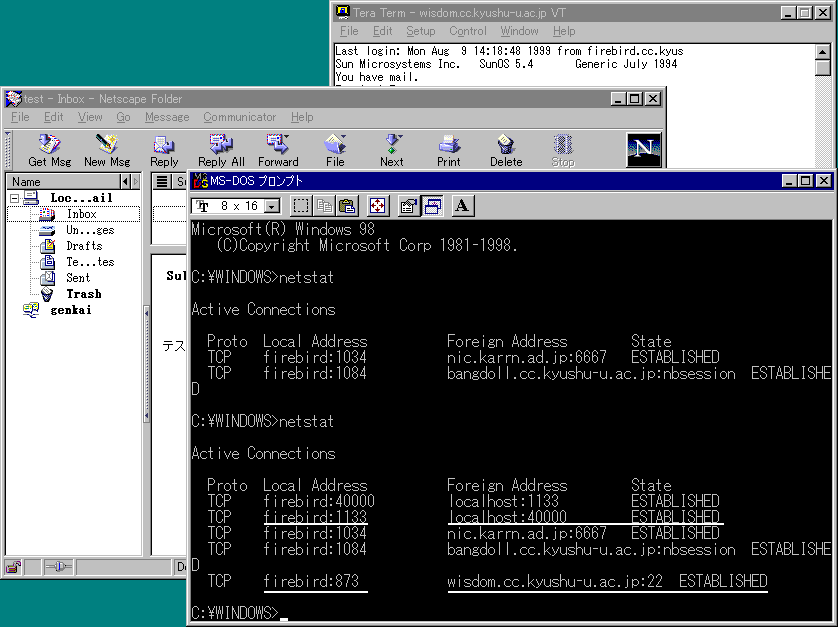Click the Tera Term scrollbar up arrow
The width and height of the screenshot is (838, 627).
(822, 50)
